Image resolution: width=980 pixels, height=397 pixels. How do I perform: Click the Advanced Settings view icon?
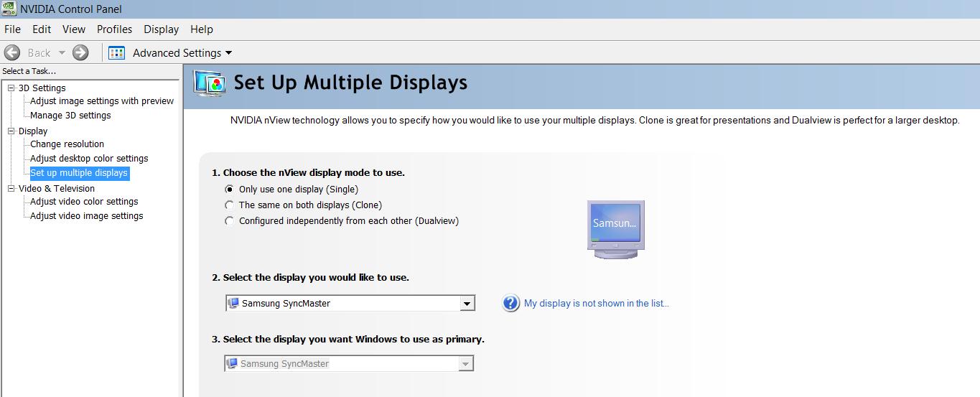pyautogui.click(x=116, y=52)
